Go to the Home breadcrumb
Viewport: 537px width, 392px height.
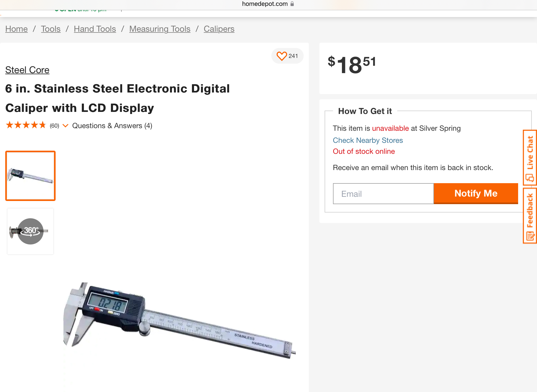coord(16,29)
